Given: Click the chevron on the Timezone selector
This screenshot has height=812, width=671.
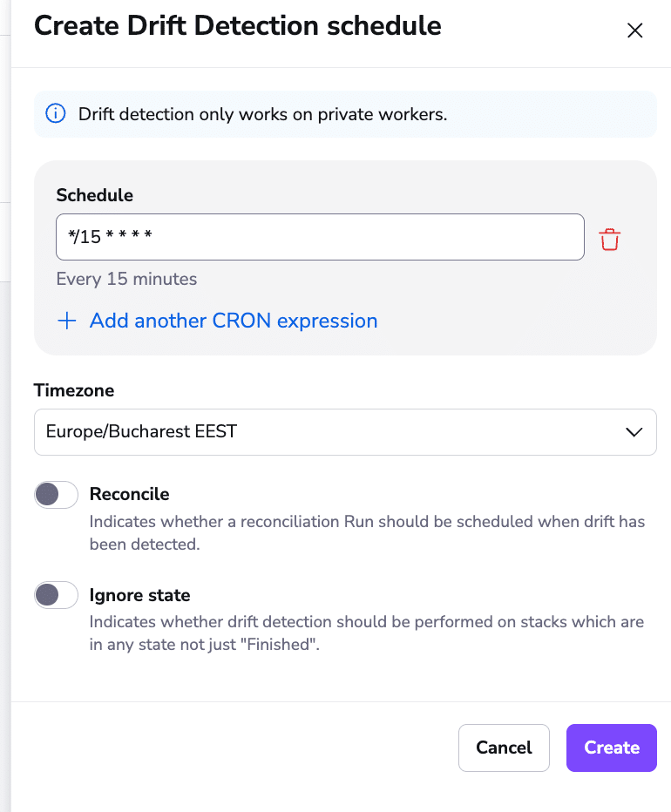Looking at the screenshot, I should click(x=634, y=431).
